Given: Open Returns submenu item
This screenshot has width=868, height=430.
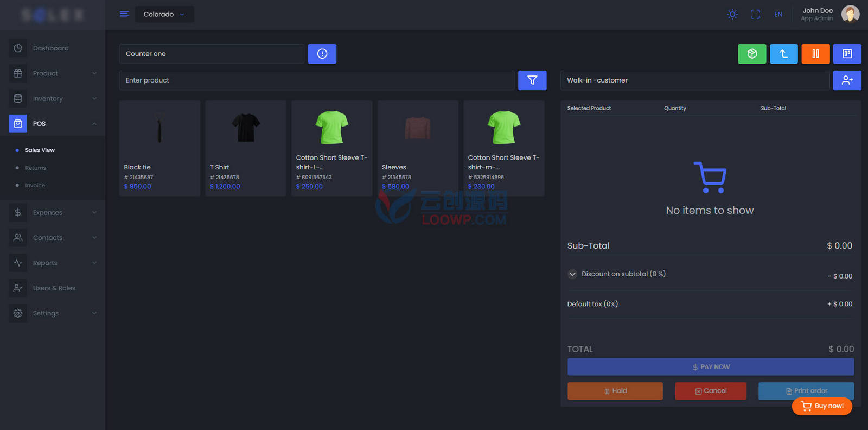Looking at the screenshot, I should [x=35, y=168].
